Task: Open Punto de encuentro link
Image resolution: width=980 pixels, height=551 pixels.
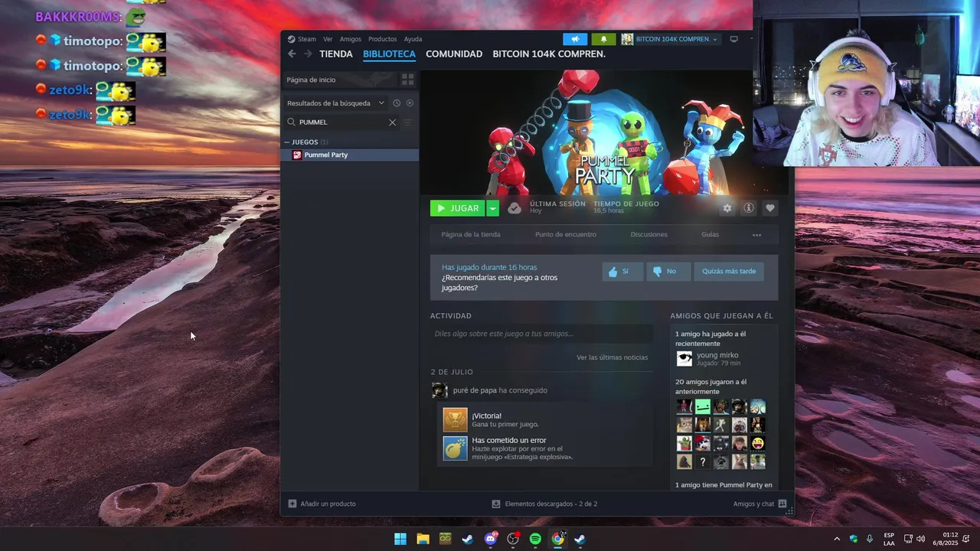Action: coord(566,235)
